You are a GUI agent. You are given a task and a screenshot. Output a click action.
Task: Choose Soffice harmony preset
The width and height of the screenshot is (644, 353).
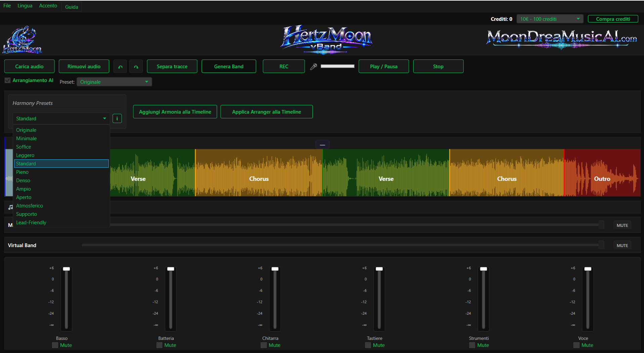point(61,147)
